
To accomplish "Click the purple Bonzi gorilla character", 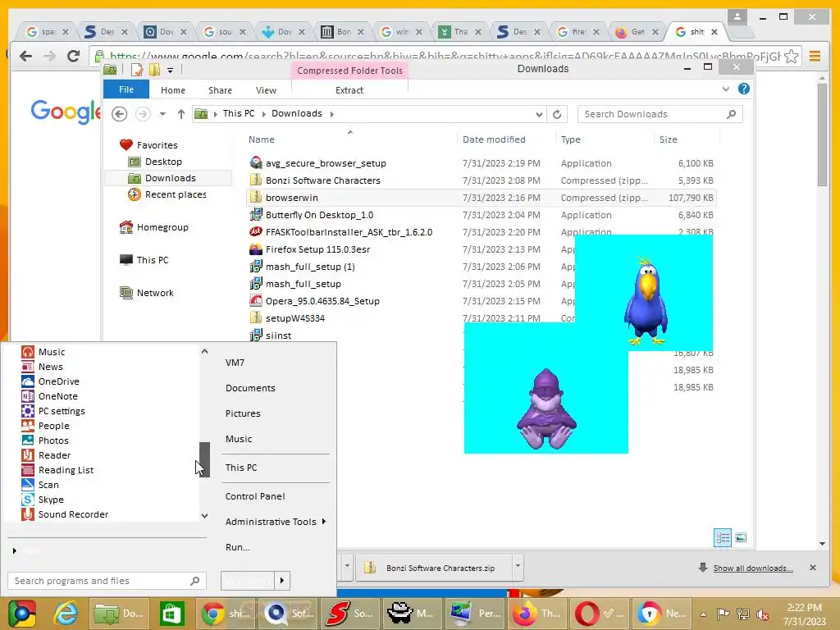I will click(x=546, y=409).
